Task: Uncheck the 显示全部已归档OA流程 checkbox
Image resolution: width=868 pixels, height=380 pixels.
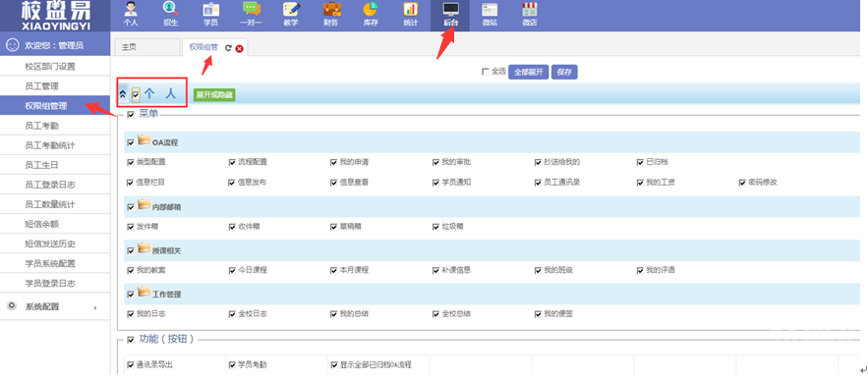Action: click(334, 365)
